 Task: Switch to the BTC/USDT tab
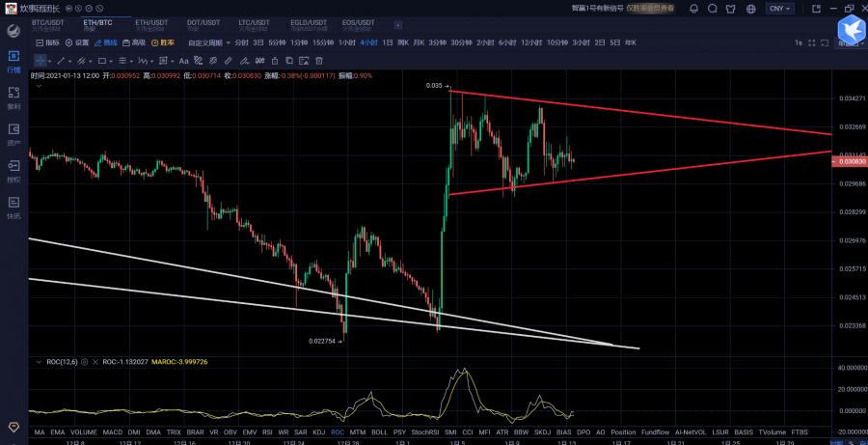48,25
